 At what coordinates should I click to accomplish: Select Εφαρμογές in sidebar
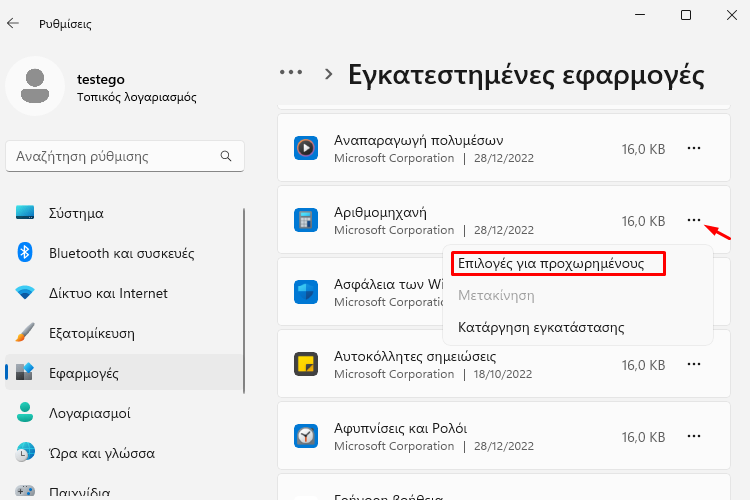coord(124,373)
